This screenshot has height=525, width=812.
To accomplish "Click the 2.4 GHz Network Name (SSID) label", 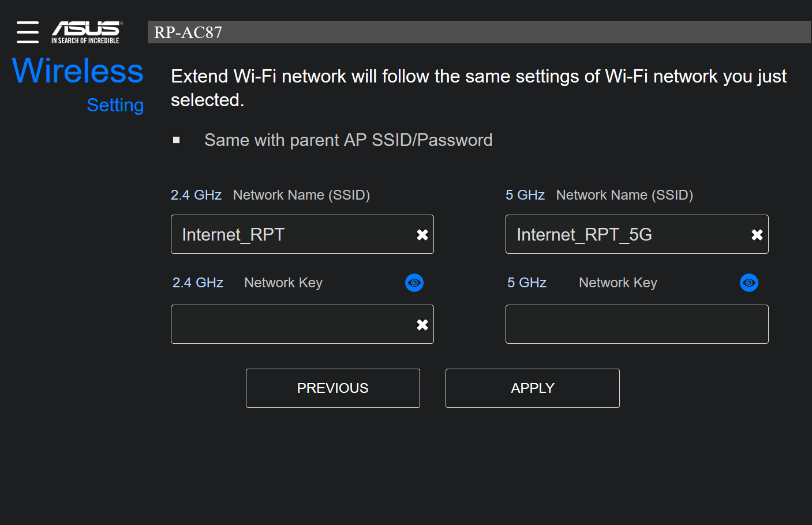I will pos(270,195).
